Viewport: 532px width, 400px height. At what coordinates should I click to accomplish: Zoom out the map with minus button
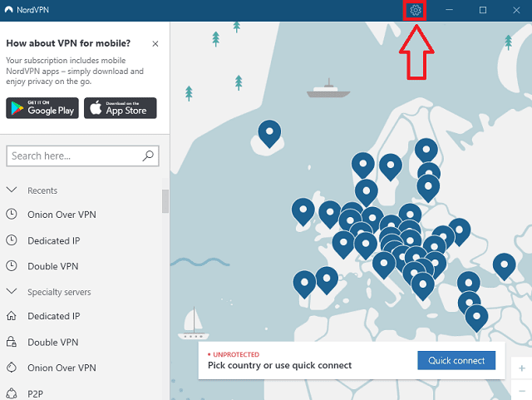(x=521, y=391)
